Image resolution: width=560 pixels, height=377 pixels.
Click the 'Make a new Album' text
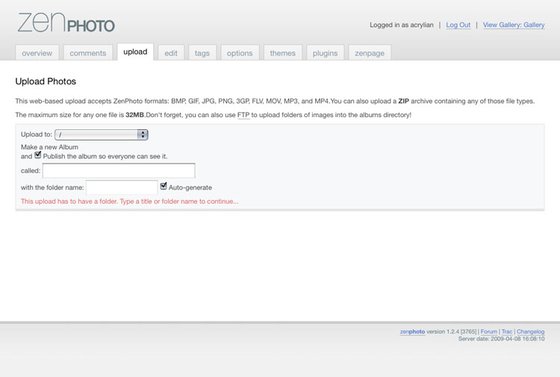click(50, 147)
